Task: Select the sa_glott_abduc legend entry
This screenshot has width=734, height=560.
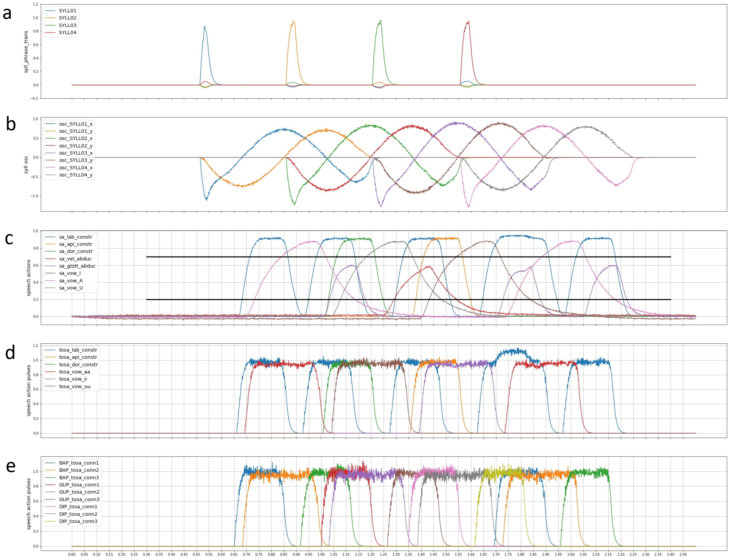Action: click(77, 266)
